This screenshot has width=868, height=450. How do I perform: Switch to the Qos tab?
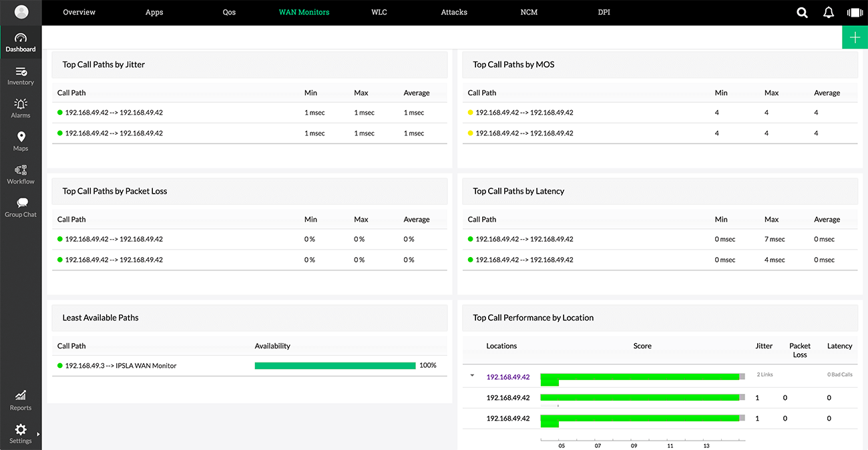(x=229, y=12)
